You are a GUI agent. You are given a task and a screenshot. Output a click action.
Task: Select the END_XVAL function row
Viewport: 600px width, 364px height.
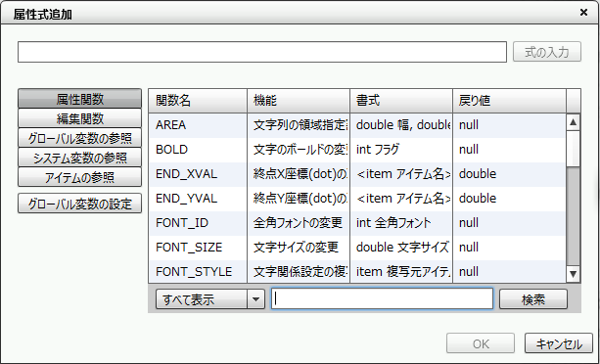[x=356, y=174]
